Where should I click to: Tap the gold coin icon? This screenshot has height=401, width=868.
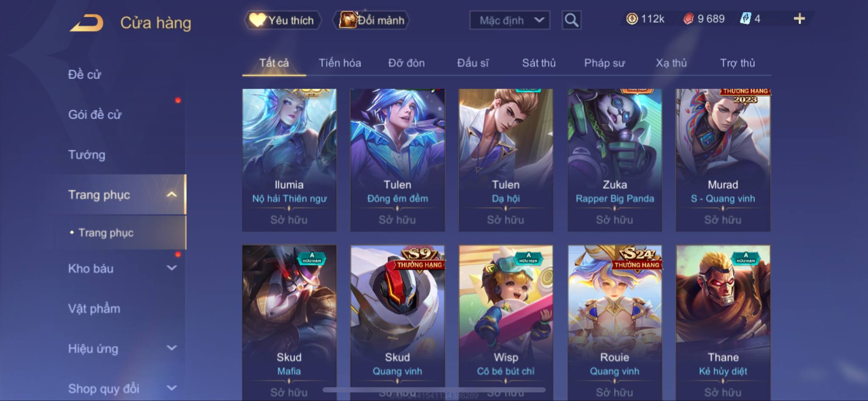pos(632,19)
